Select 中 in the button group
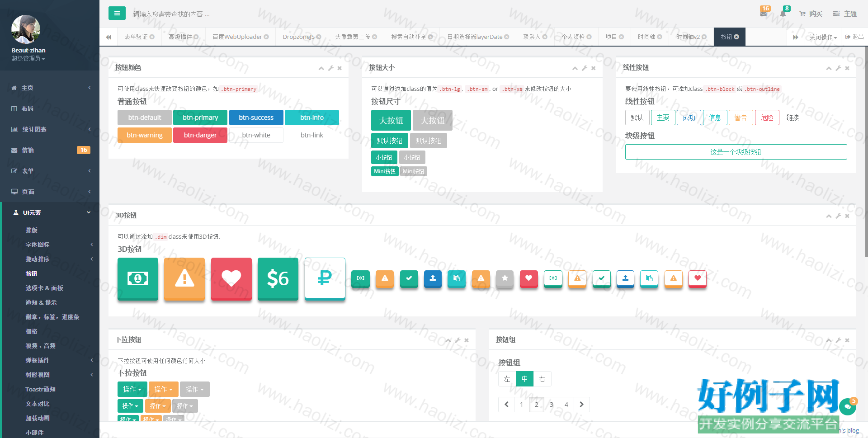 tap(524, 379)
